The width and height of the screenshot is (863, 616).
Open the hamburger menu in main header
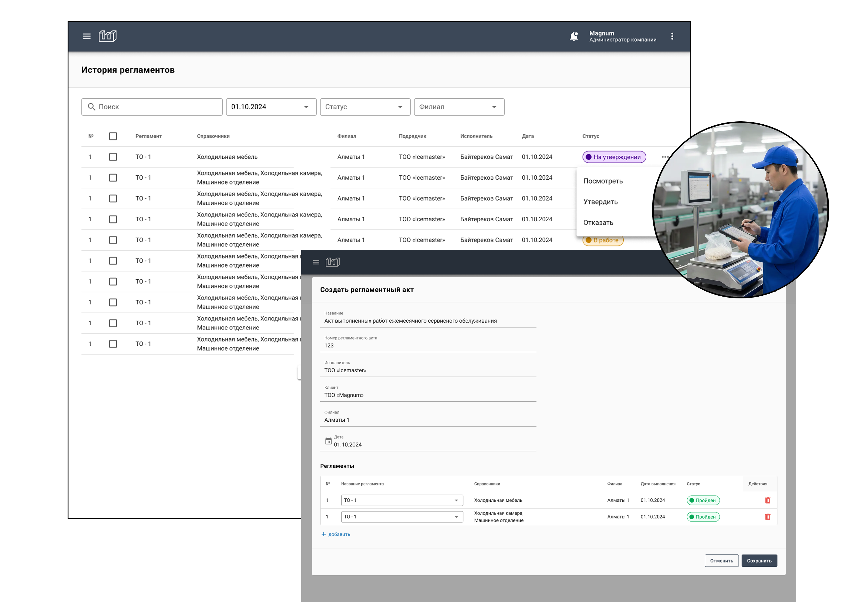tap(87, 37)
